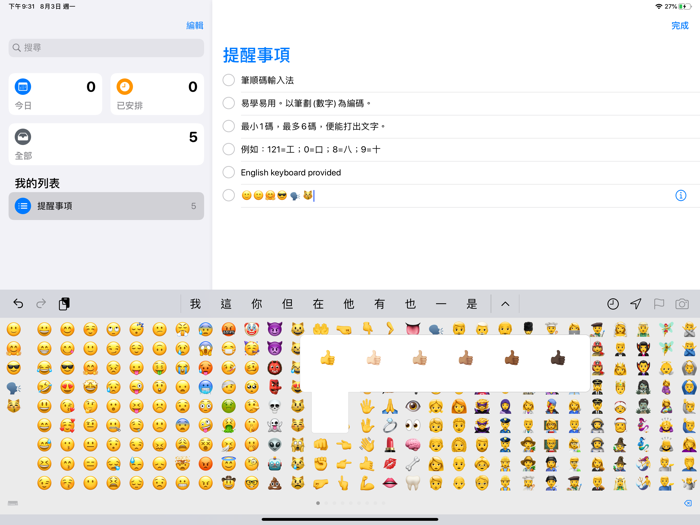Viewport: 700px width, 525px height.
Task: Click English keyboard provided text
Action: tap(291, 172)
